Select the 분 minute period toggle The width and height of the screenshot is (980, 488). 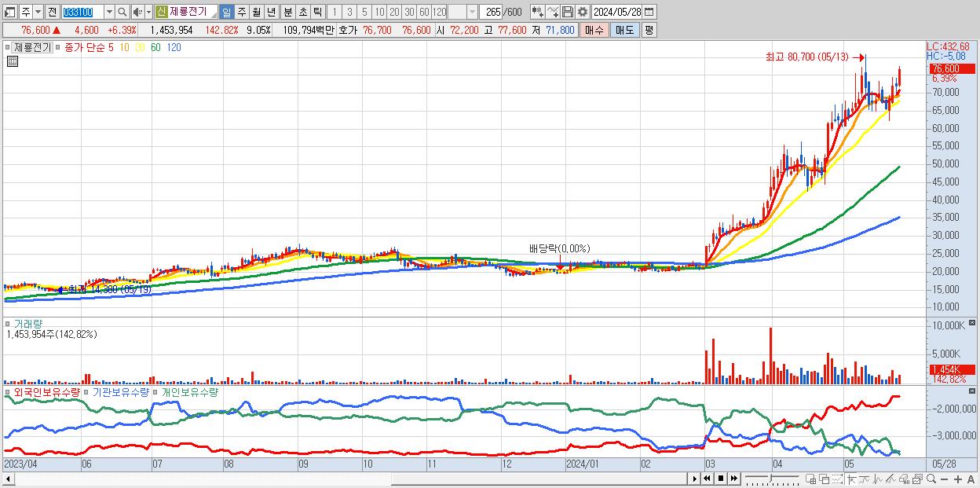pos(288,12)
